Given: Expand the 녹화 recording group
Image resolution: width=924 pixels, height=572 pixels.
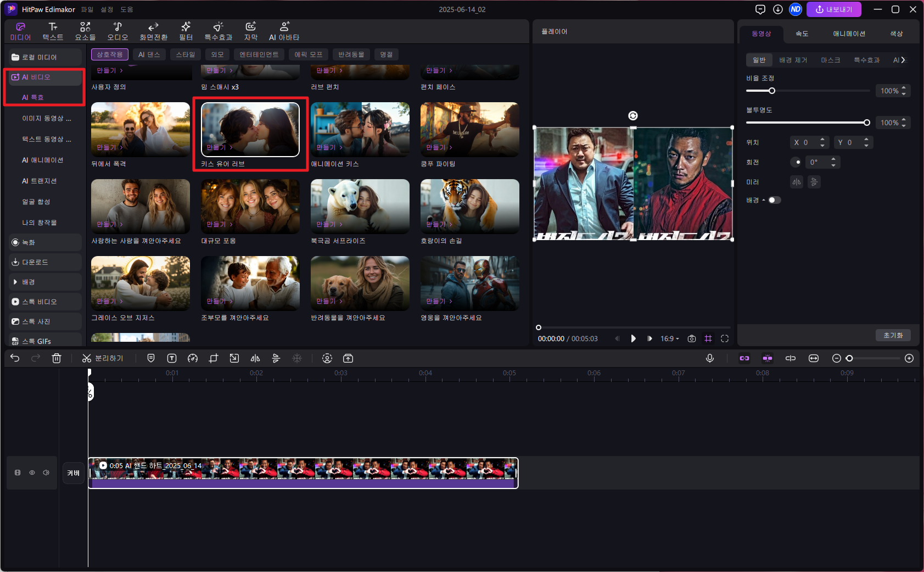Looking at the screenshot, I should click(x=45, y=242).
